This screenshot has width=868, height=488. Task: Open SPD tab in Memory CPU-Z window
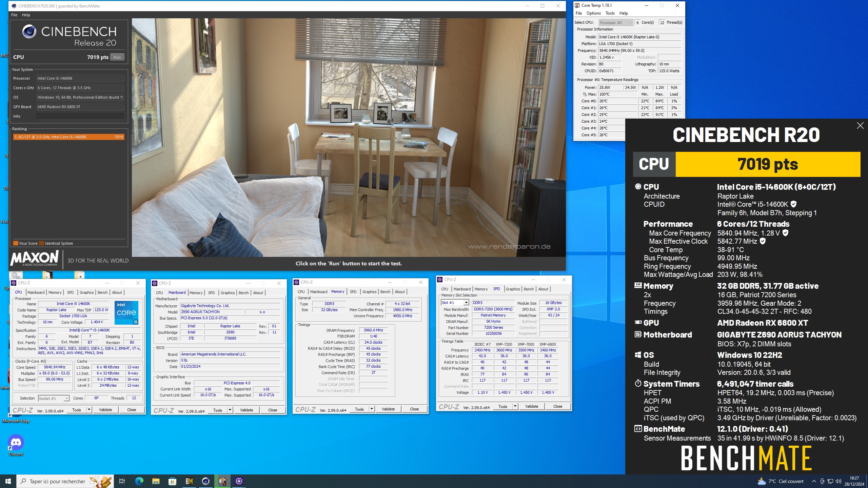click(353, 292)
